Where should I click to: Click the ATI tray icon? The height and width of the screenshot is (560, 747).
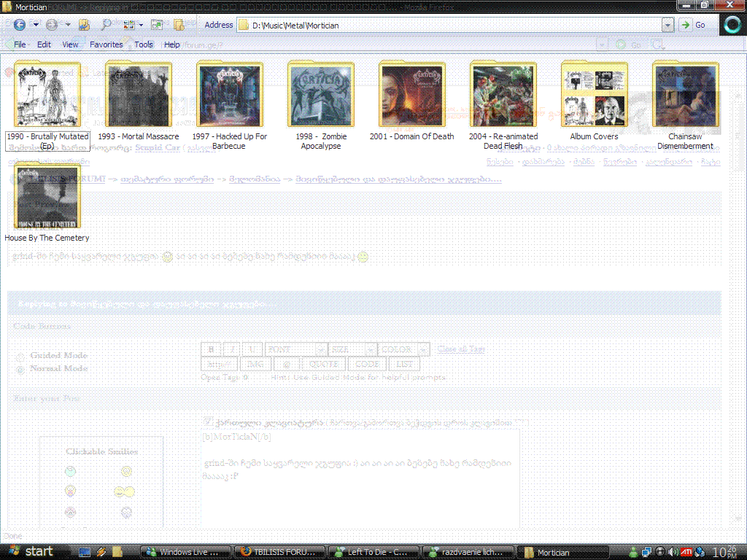point(686,552)
